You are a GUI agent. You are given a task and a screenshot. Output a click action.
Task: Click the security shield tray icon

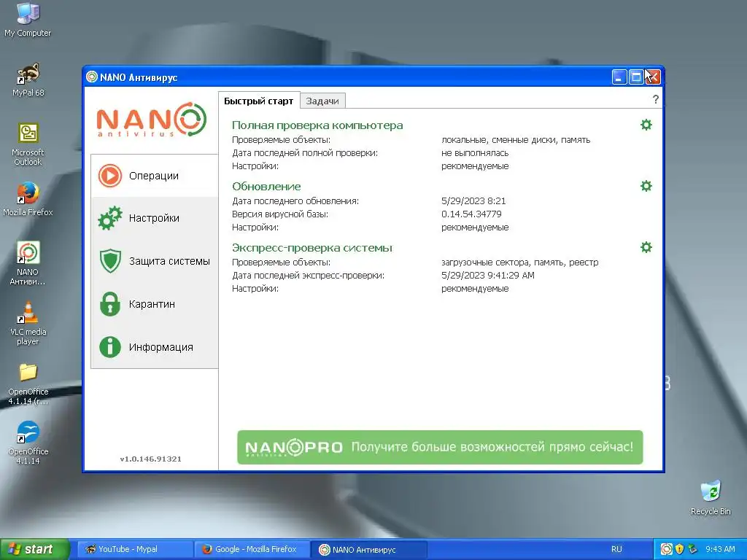click(x=679, y=549)
